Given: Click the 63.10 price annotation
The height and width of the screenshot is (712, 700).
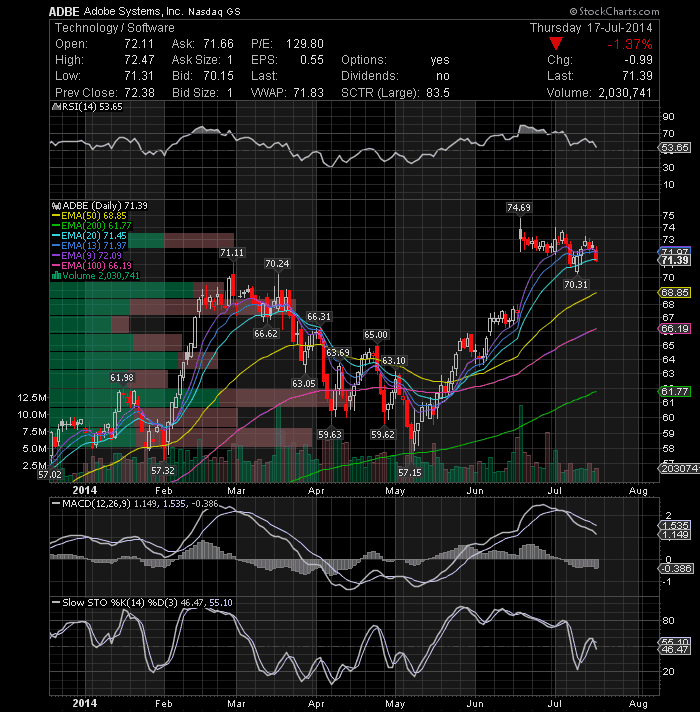Looking at the screenshot, I should pos(394,361).
